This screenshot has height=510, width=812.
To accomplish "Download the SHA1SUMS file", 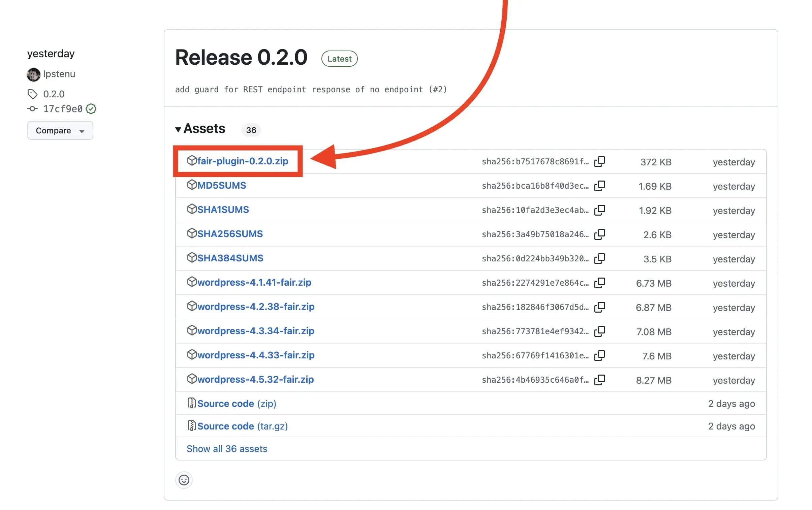I will coord(223,210).
